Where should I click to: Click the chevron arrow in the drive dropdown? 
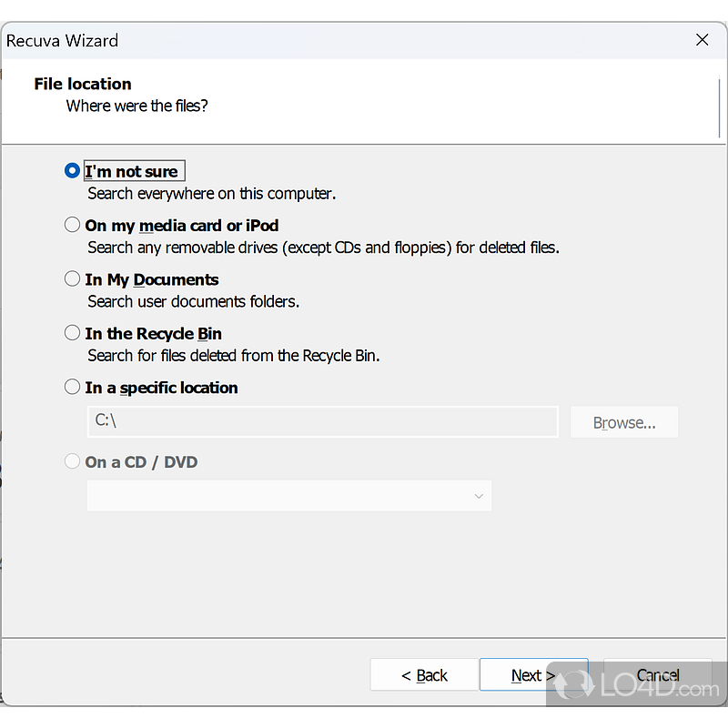point(479,496)
